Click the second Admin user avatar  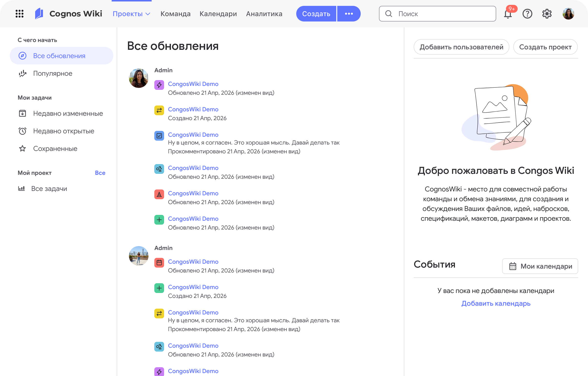tap(139, 256)
